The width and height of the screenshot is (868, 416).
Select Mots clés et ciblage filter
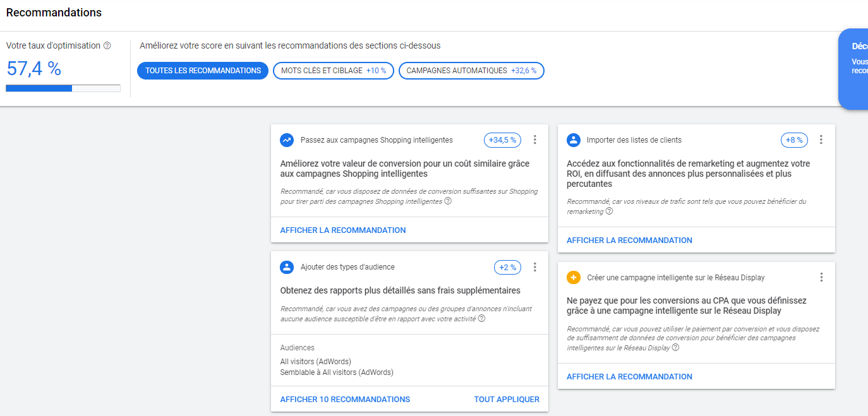[334, 71]
